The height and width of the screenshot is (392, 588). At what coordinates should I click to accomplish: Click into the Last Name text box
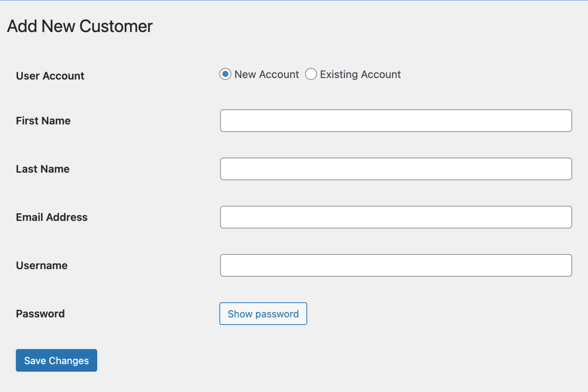[396, 169]
